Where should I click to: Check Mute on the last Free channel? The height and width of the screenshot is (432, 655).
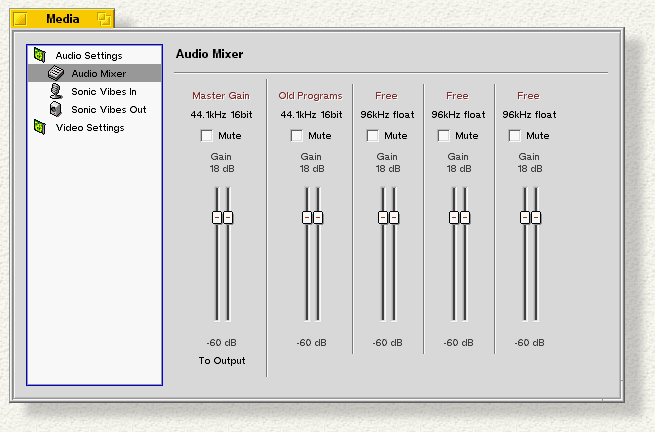click(515, 136)
